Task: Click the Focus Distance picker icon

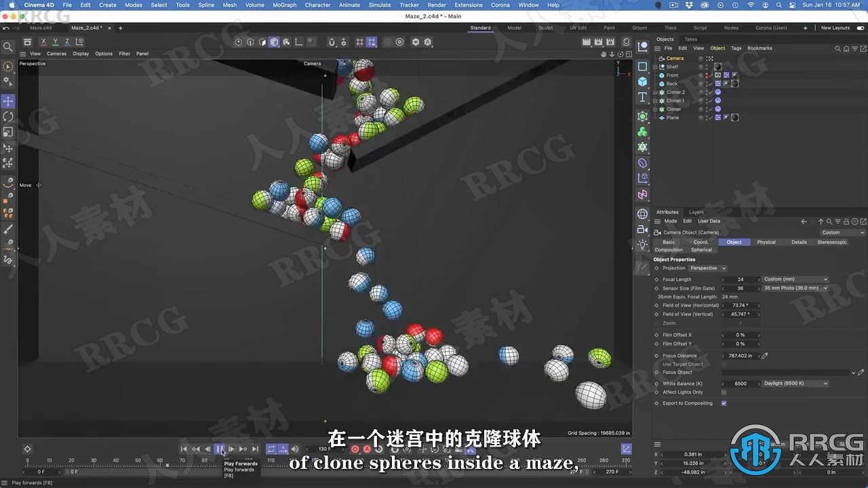Action: (x=765, y=356)
